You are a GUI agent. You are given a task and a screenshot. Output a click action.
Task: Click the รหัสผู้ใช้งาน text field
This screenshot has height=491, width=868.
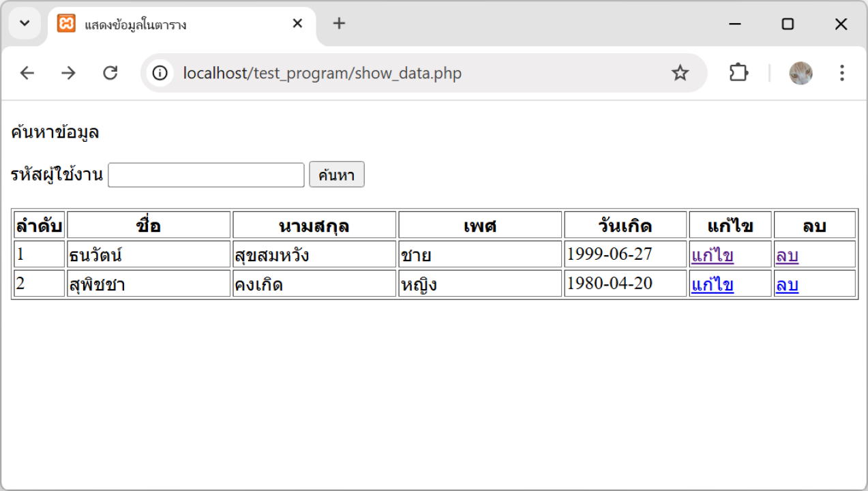pyautogui.click(x=206, y=175)
